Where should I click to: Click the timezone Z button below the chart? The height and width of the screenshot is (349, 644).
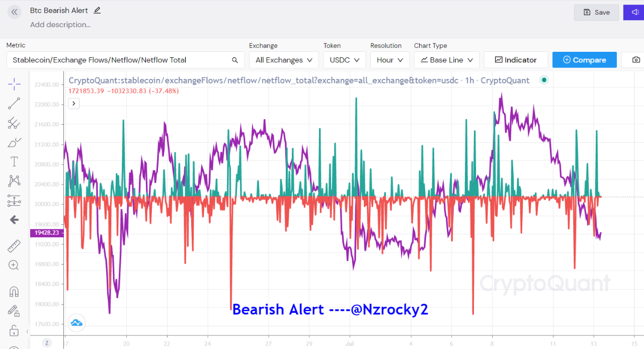point(47,343)
